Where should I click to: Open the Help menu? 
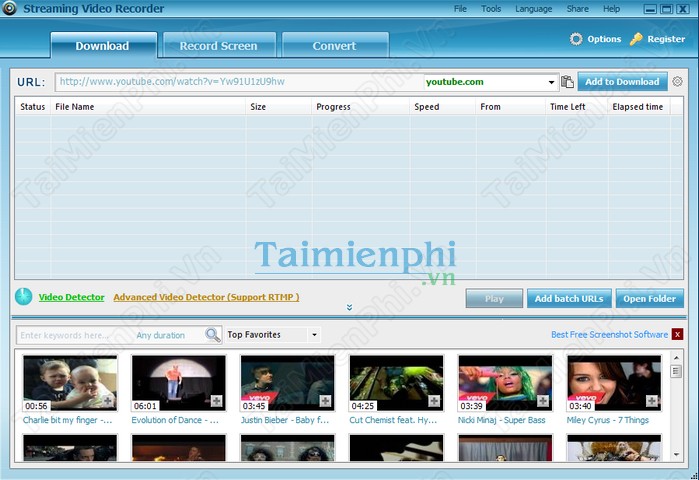coord(611,9)
